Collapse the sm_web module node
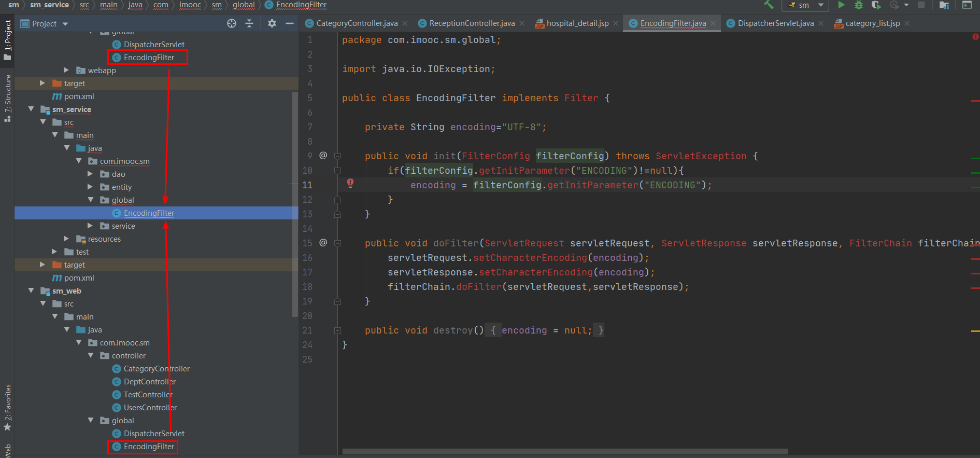 point(31,290)
